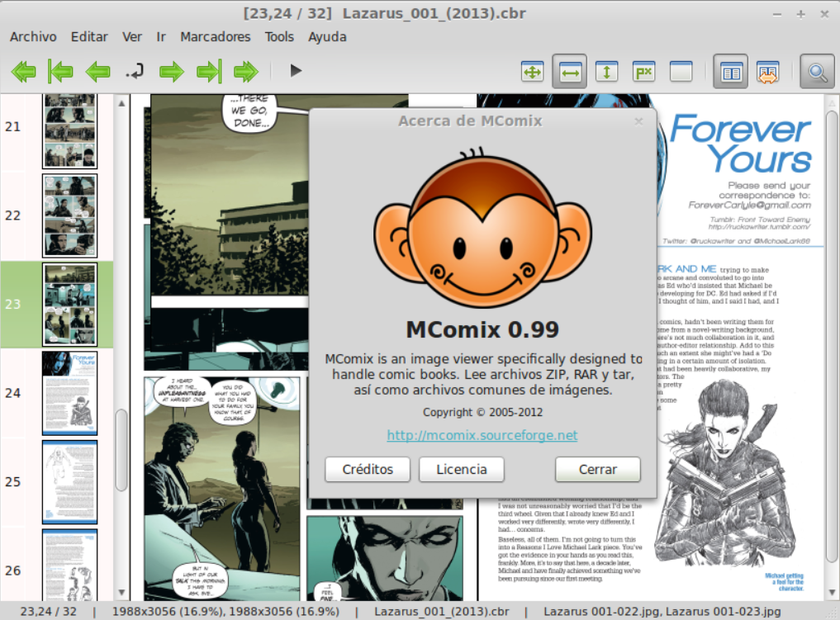
Task: Jump to the last page of the comic
Action: point(209,71)
